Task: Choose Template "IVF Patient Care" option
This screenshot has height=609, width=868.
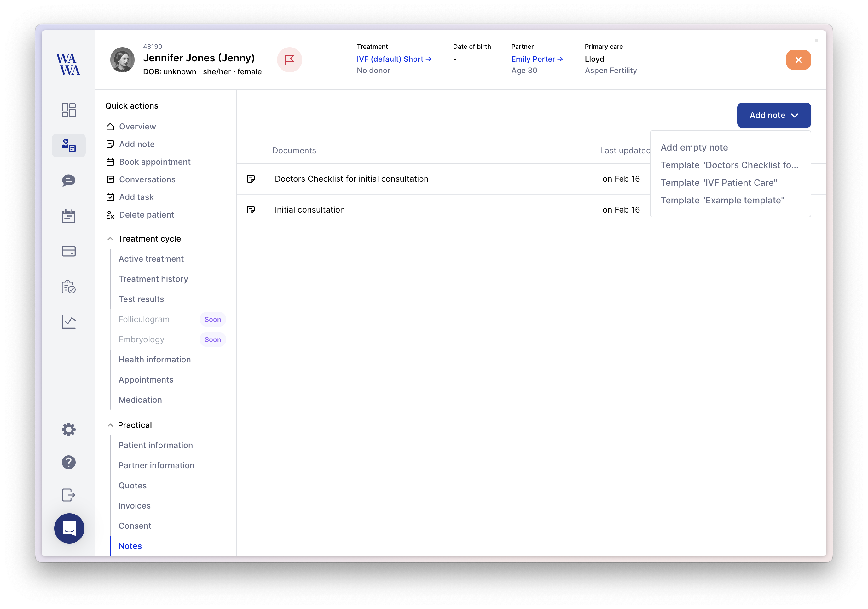Action: pos(718,183)
